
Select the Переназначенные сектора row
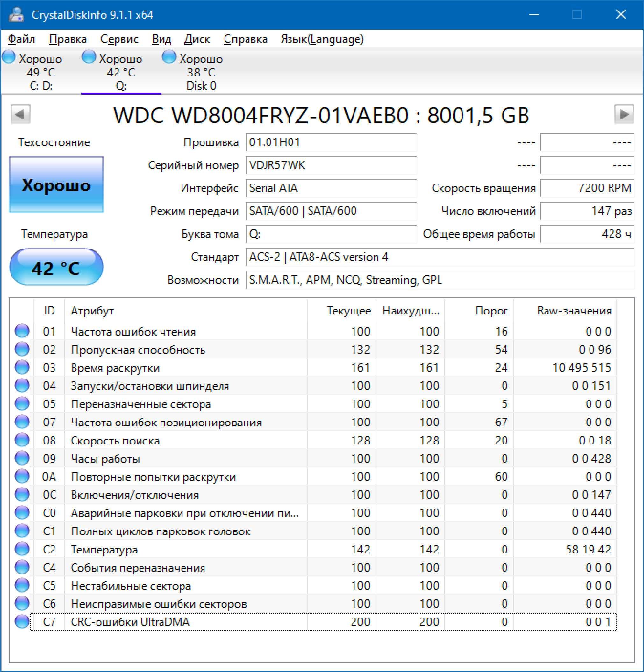(x=323, y=404)
